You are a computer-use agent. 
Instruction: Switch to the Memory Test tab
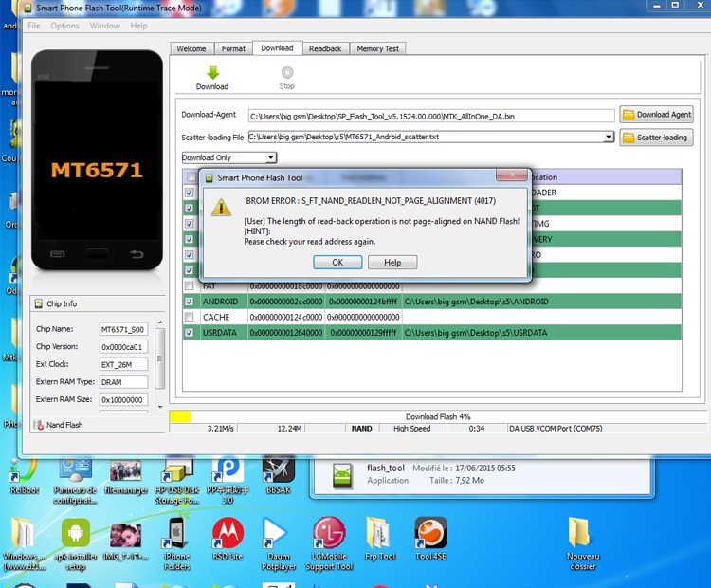point(377,48)
